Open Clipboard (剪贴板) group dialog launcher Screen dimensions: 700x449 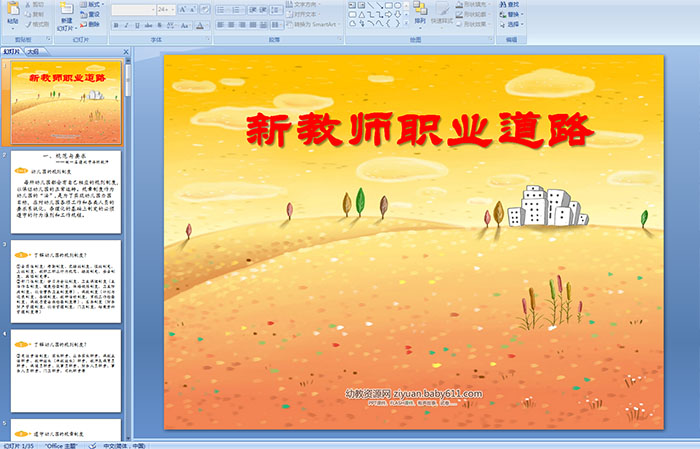49,39
